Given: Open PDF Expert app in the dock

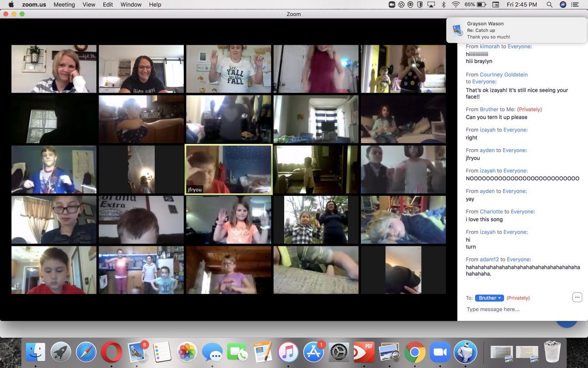Looking at the screenshot, I should click(x=364, y=352).
